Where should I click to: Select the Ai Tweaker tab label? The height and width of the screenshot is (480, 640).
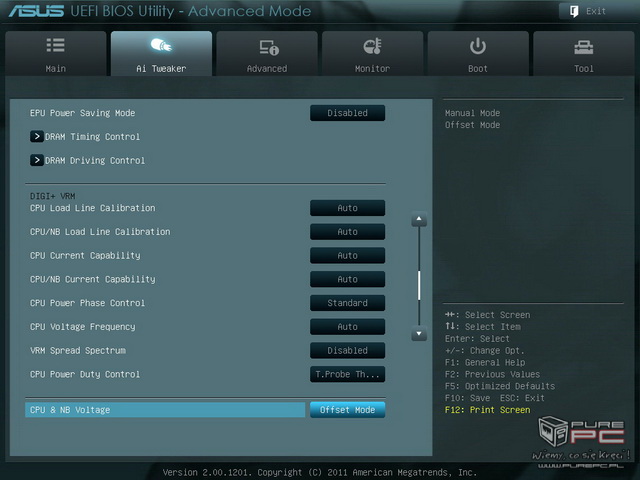pos(161,69)
